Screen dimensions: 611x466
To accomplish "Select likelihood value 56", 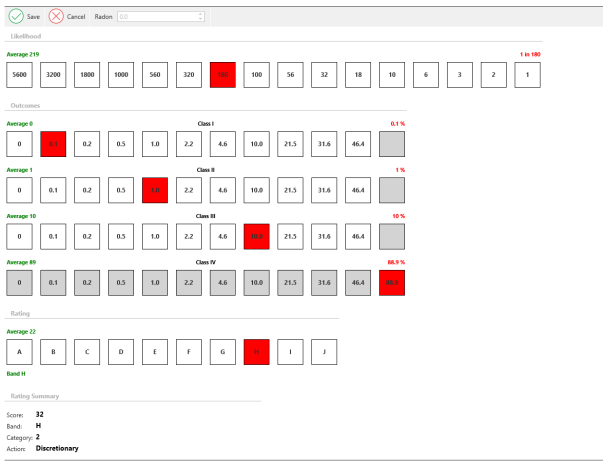I will tap(290, 75).
